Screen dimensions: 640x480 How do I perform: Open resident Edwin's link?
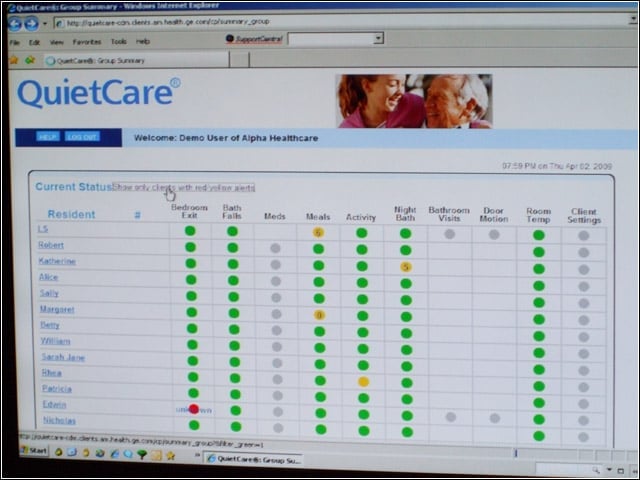pyautogui.click(x=54, y=404)
